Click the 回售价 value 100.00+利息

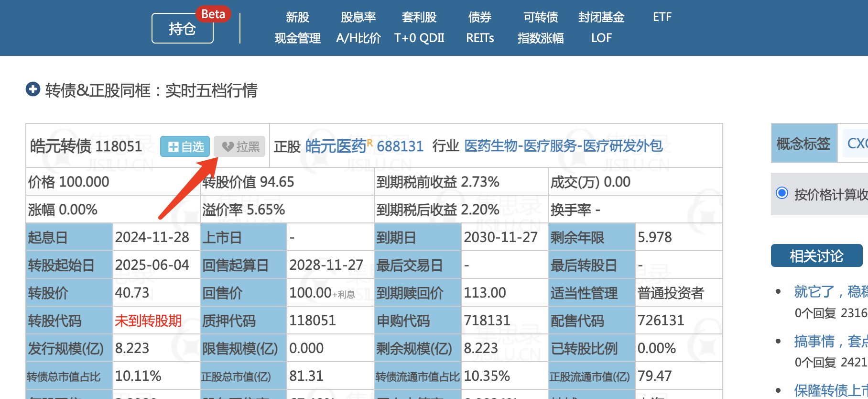(322, 293)
